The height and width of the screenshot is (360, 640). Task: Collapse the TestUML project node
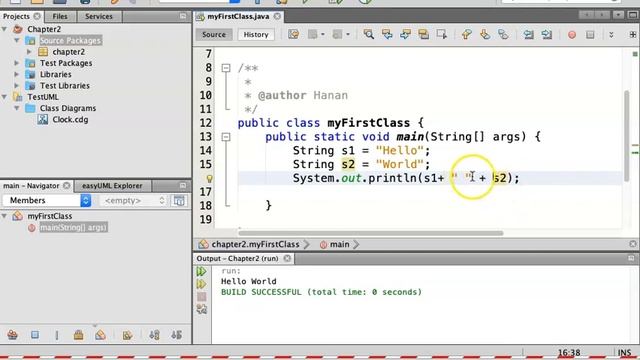pyautogui.click(x=4, y=97)
